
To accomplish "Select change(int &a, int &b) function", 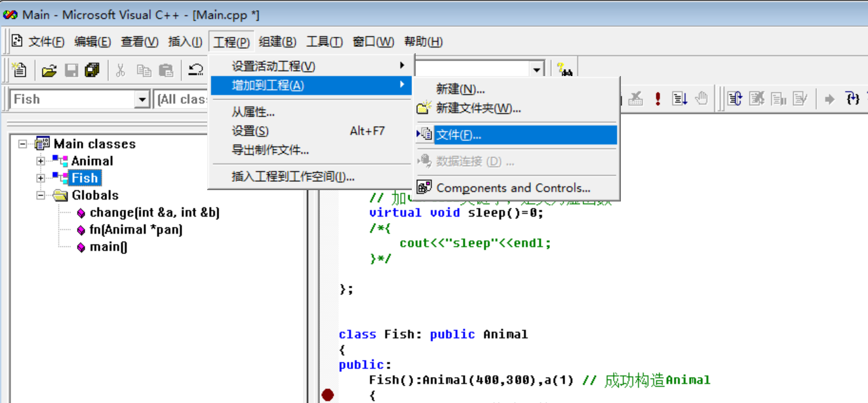I will click(155, 213).
